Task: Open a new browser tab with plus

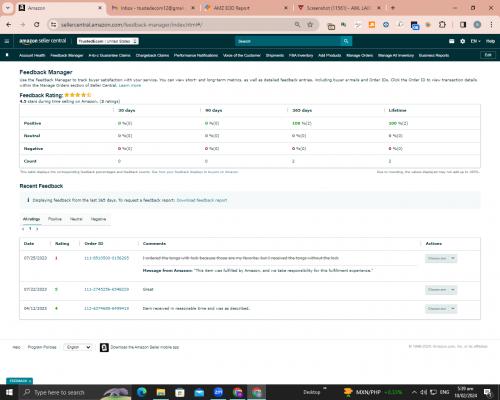Action: point(393,8)
